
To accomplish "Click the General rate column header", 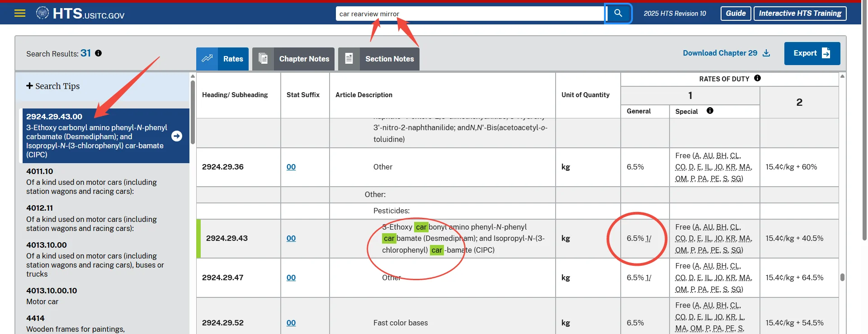I will [x=639, y=111].
